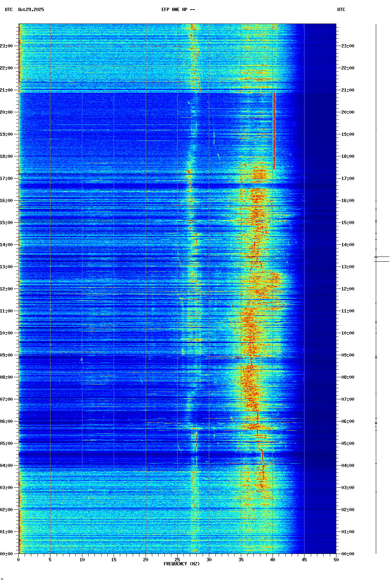
Task: Click the 45 Hz frequency tick label
Action: pos(304,560)
